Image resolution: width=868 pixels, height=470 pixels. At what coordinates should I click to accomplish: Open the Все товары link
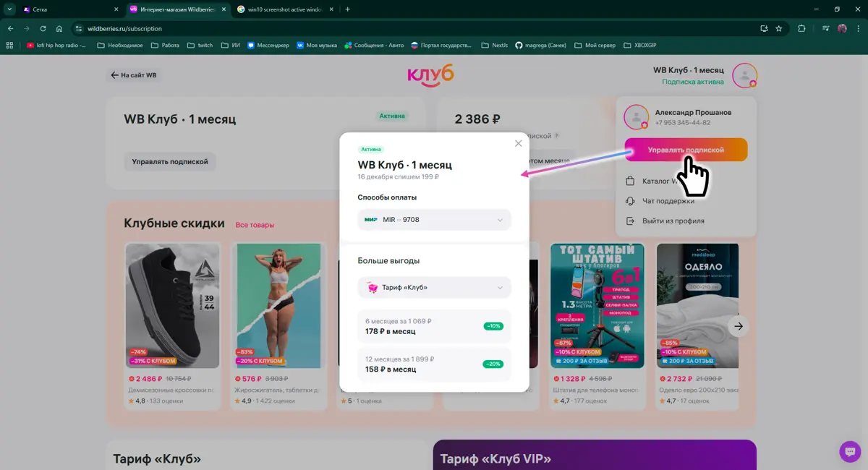[255, 225]
